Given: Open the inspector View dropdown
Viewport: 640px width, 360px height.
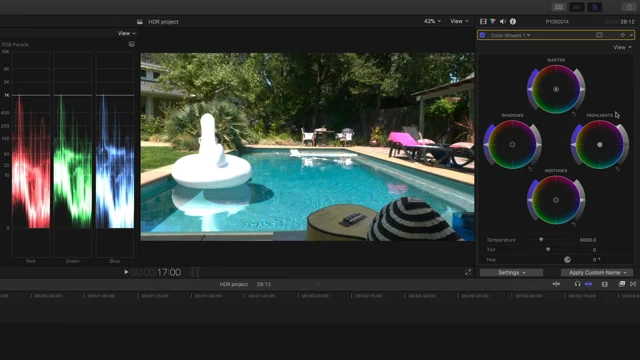Looking at the screenshot, I should pos(622,47).
